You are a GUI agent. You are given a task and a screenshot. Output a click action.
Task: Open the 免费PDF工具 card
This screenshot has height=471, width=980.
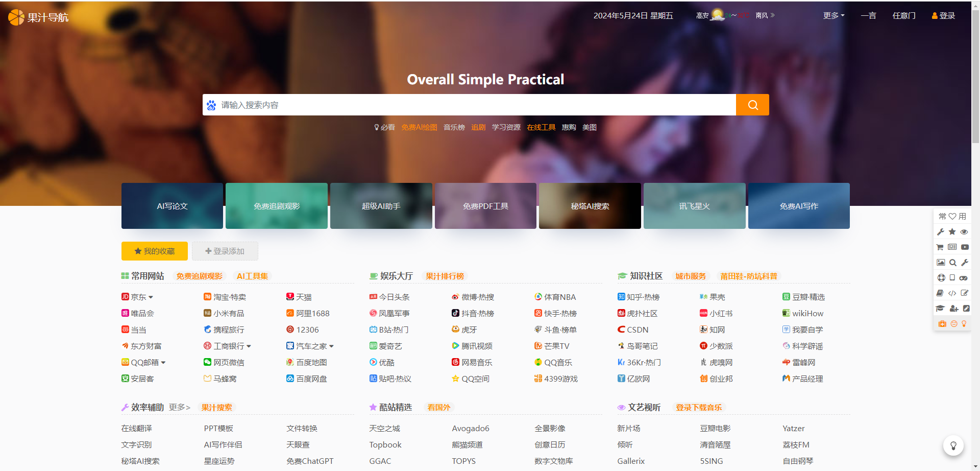coord(485,206)
